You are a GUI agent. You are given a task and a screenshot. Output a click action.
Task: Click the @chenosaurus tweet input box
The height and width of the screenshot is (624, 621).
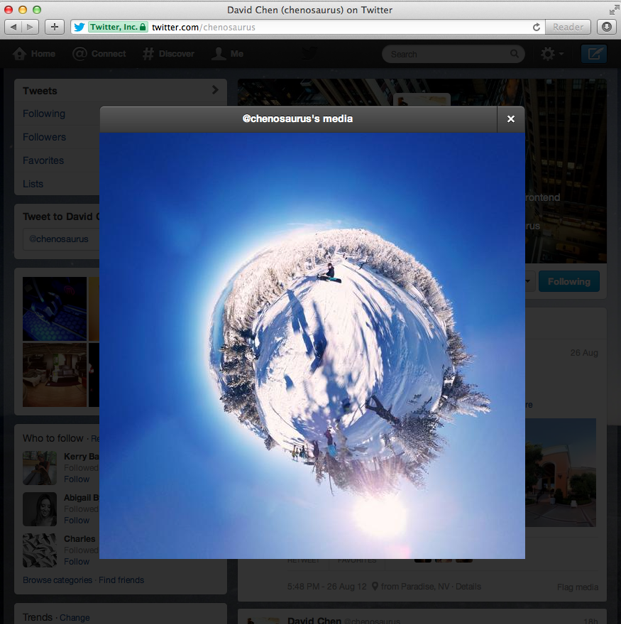click(62, 239)
